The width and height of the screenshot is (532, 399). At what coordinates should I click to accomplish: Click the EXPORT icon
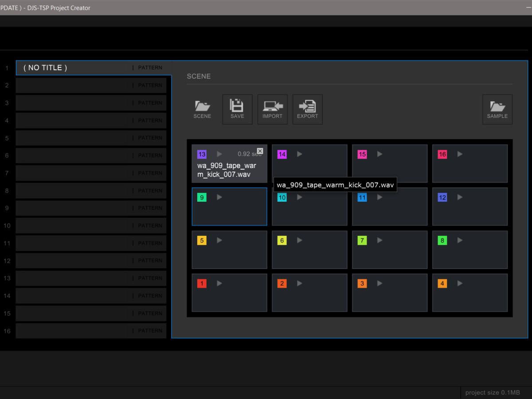click(307, 109)
